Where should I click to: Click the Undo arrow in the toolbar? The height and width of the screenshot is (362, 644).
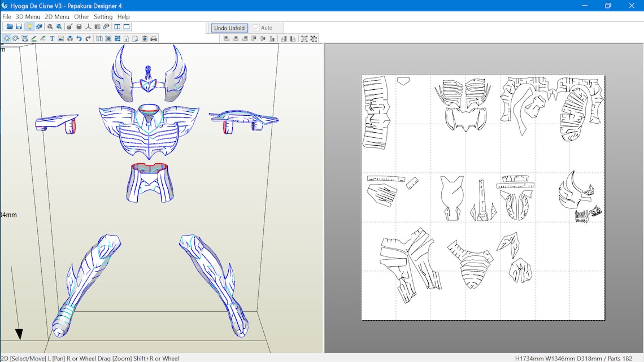click(x=79, y=38)
